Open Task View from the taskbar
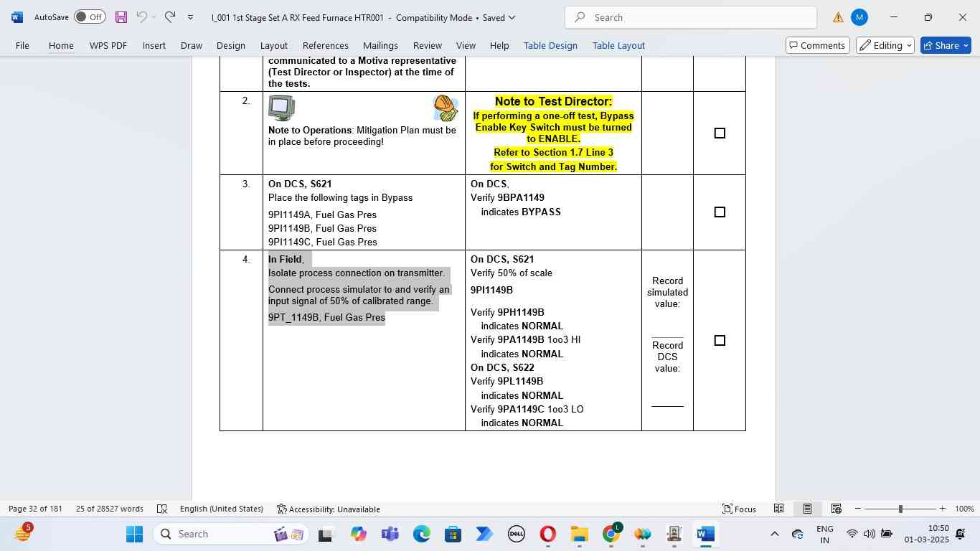Image resolution: width=980 pixels, height=551 pixels. click(325, 534)
